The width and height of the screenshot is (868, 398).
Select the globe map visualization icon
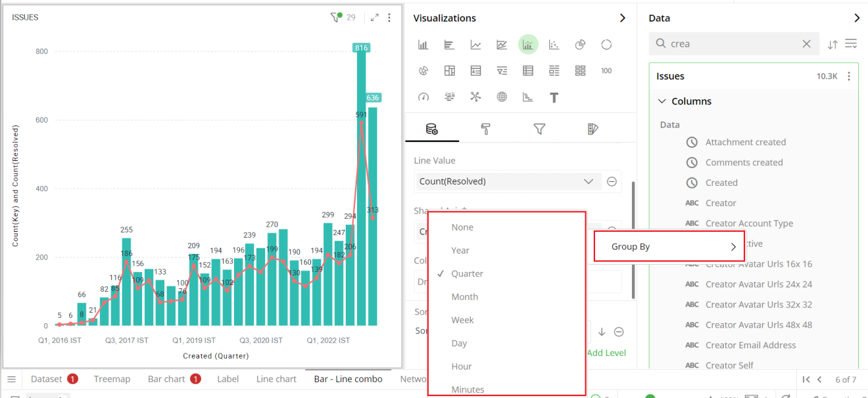coord(502,97)
